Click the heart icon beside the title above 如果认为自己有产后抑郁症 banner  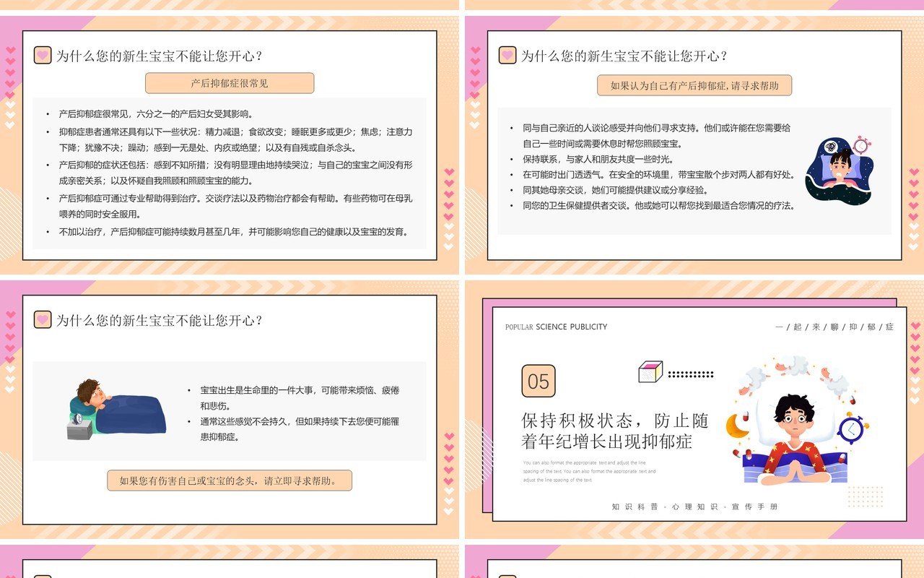pyautogui.click(x=507, y=55)
